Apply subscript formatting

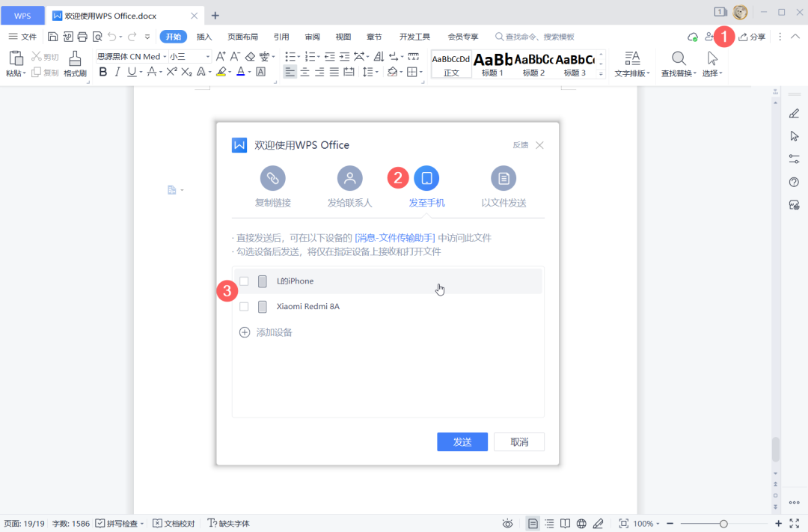(x=186, y=72)
